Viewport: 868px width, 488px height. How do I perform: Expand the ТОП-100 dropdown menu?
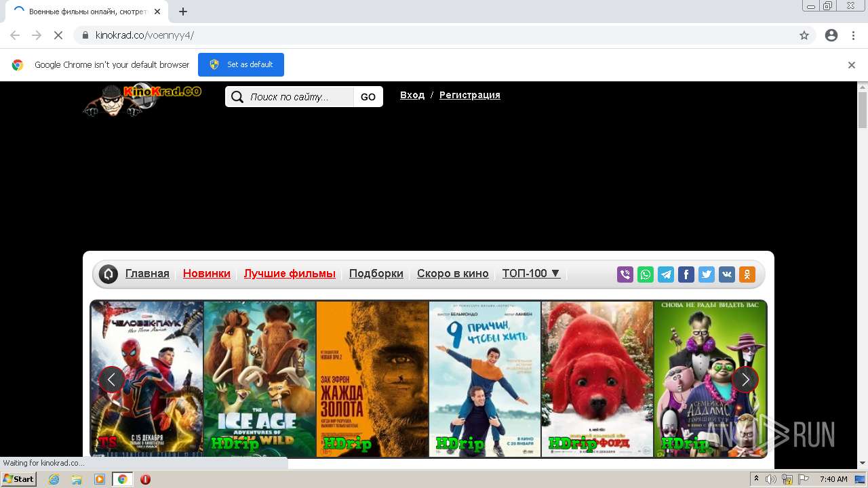pos(531,274)
